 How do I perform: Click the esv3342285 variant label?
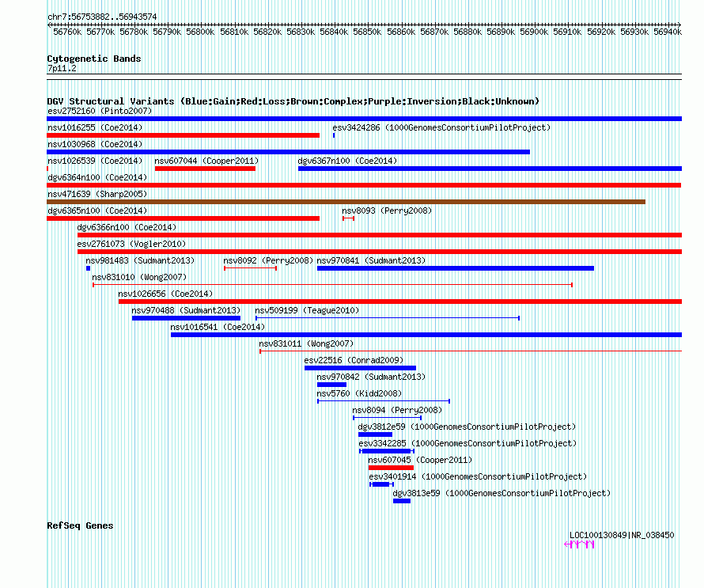467,443
